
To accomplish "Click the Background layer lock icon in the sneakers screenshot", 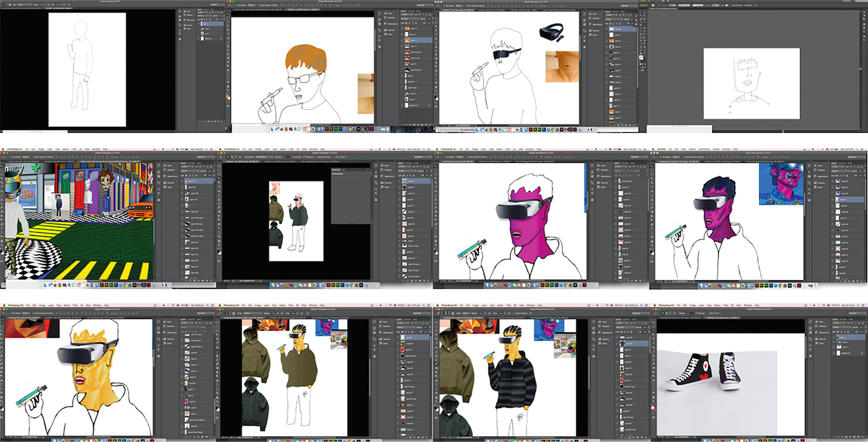I will pyautogui.click(x=862, y=353).
